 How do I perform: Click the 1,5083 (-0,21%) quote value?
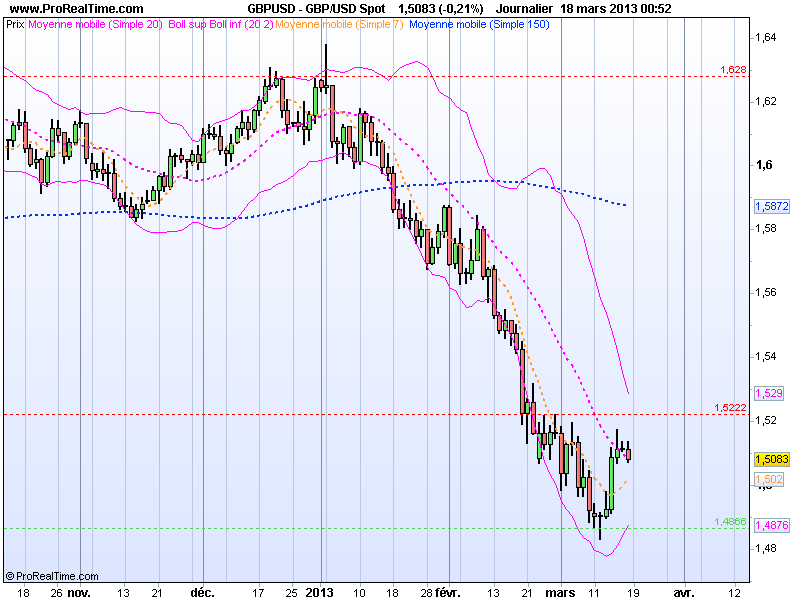440,9
